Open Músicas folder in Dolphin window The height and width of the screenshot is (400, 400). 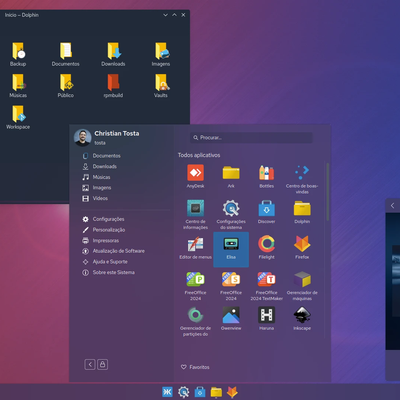click(x=18, y=86)
